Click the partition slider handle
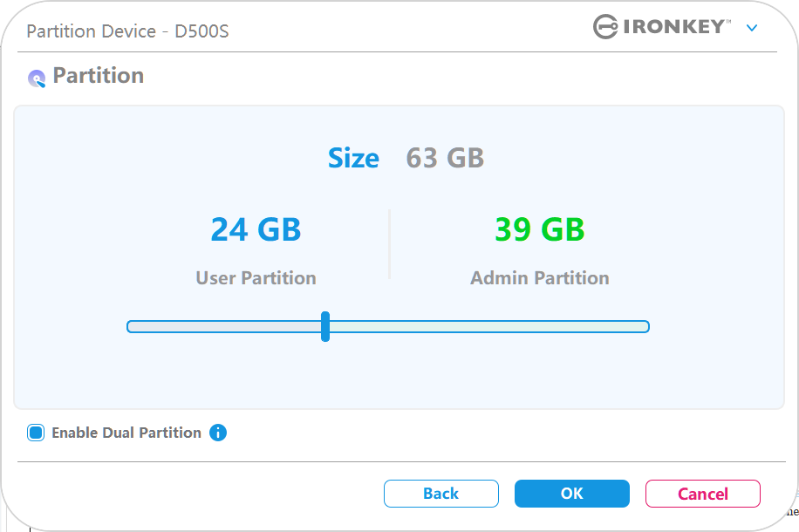799x532 pixels. (325, 326)
